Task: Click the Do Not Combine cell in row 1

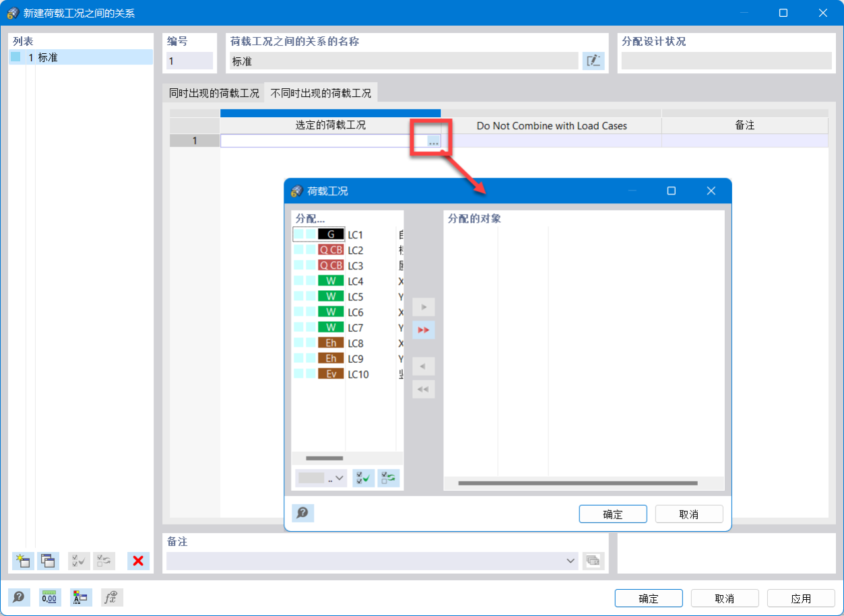Action: coord(552,141)
